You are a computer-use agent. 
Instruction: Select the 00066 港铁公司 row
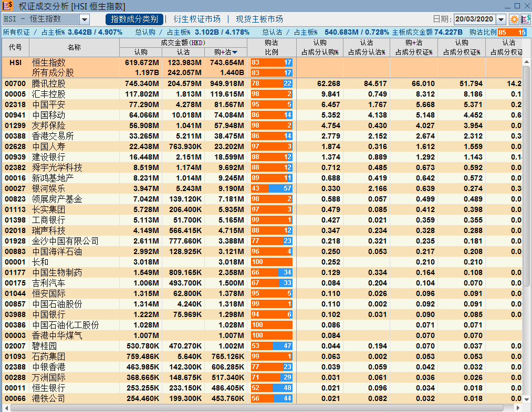[x=262, y=399]
